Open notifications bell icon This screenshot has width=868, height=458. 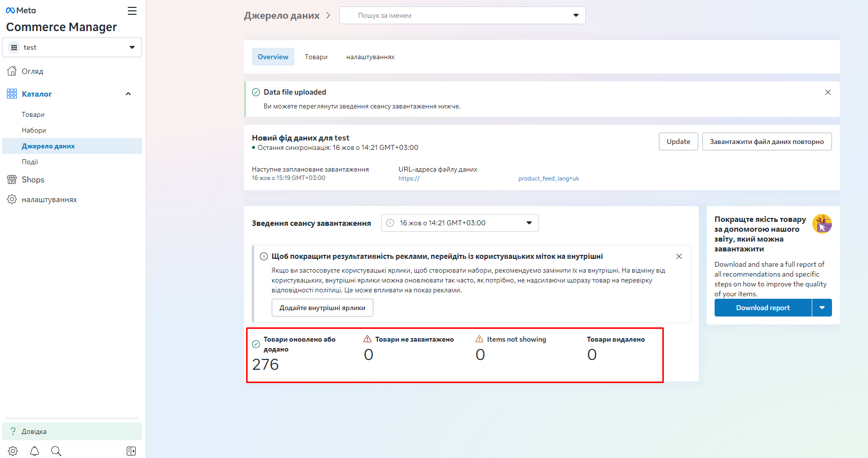35,451
